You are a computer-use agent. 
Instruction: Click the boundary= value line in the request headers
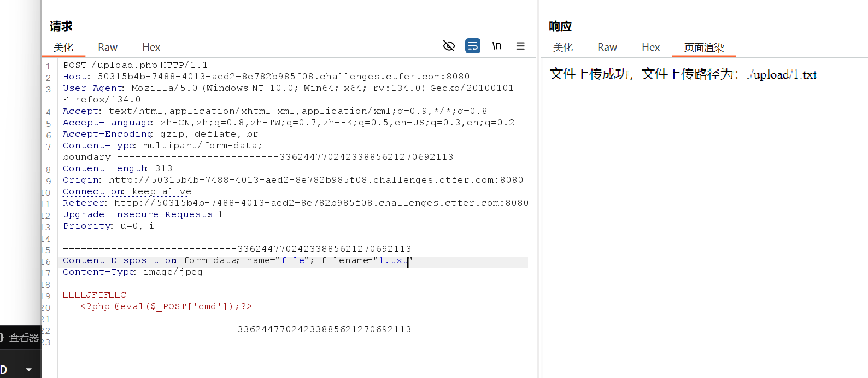point(258,157)
